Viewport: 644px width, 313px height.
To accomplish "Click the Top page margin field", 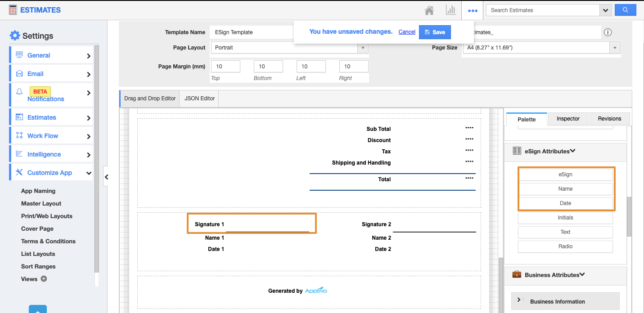I will point(225,67).
